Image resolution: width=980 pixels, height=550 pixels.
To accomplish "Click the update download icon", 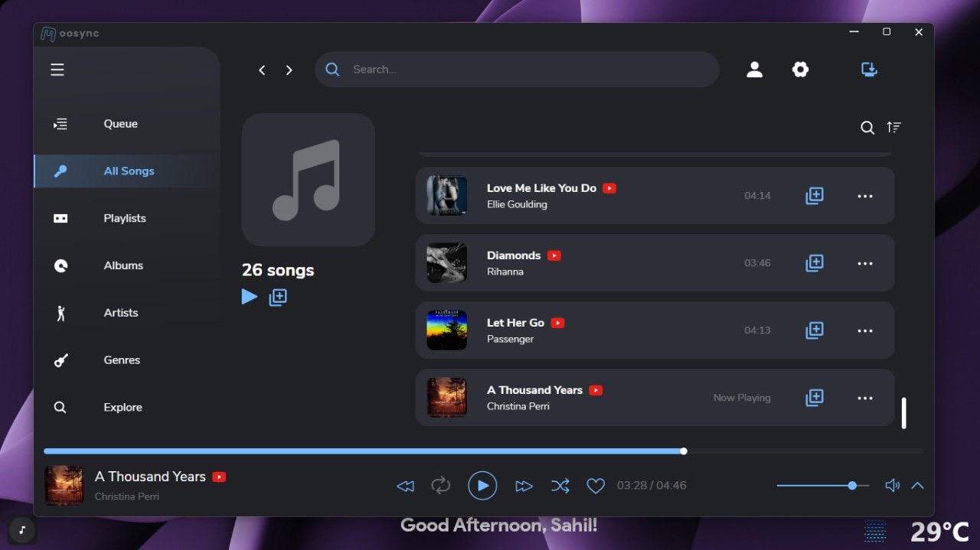I will pyautogui.click(x=869, y=70).
